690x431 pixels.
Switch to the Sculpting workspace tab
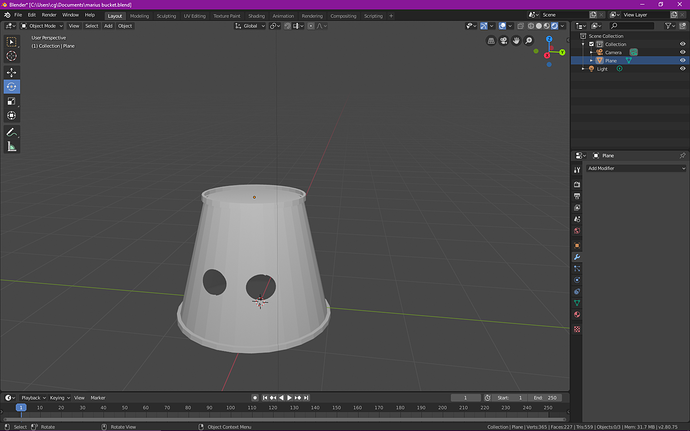point(166,16)
